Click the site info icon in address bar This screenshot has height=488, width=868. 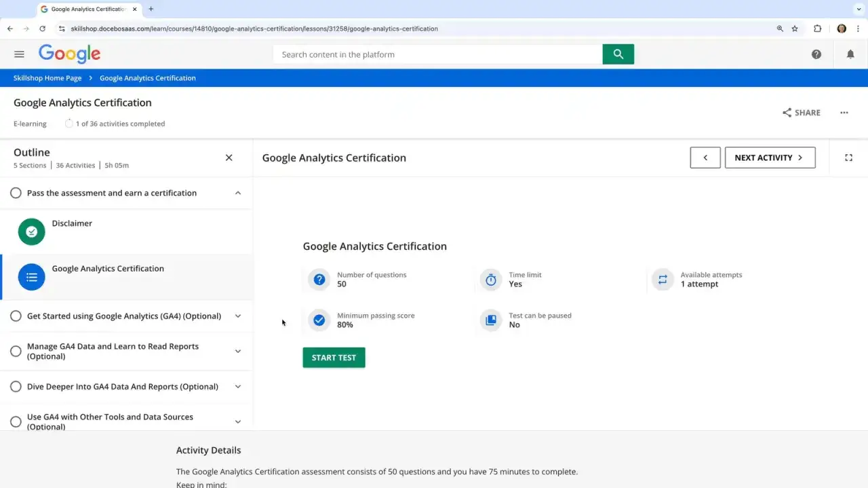click(x=62, y=29)
